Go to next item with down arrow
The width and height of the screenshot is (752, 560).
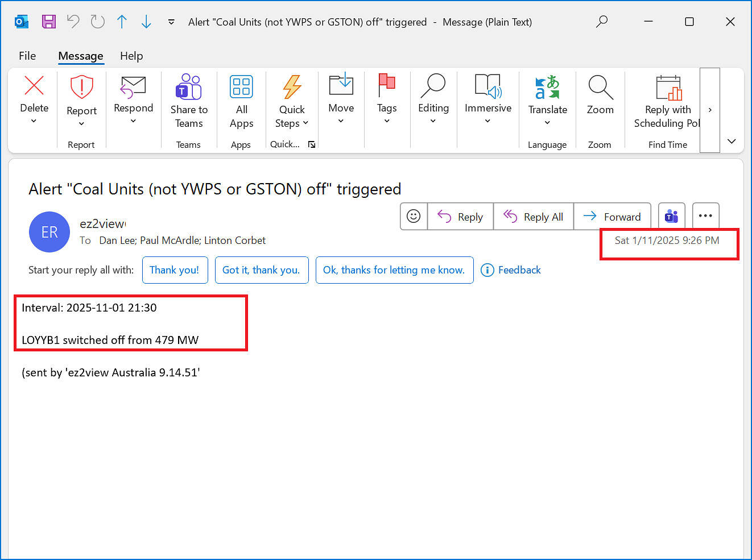(146, 22)
